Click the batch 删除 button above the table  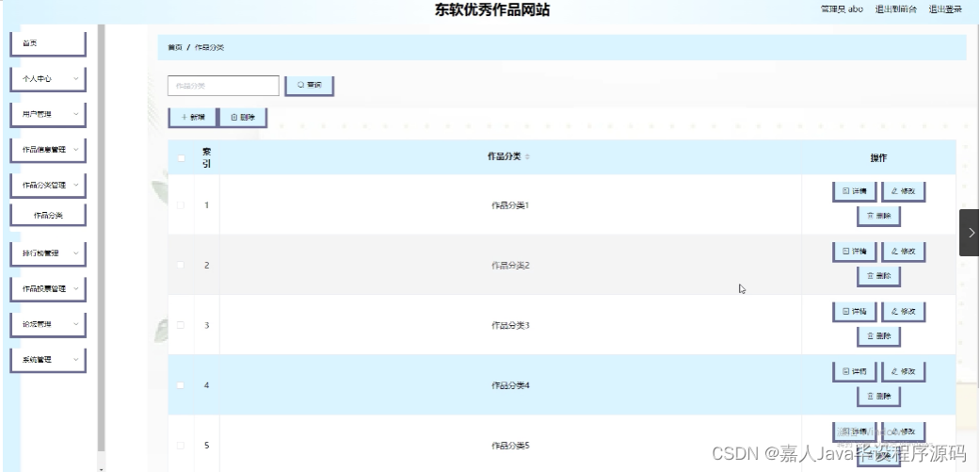[x=243, y=117]
